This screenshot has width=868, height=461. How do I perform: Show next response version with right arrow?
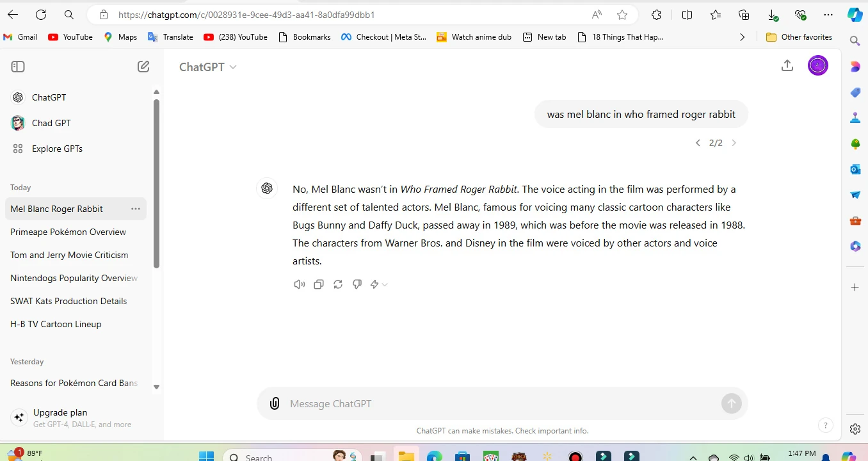coord(734,142)
